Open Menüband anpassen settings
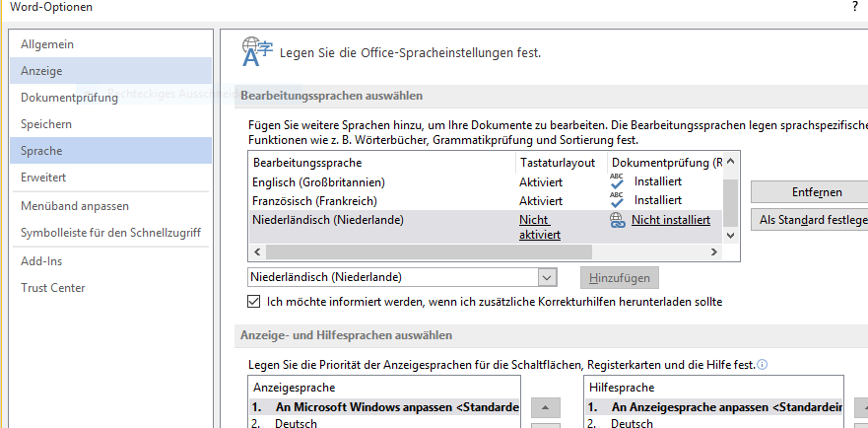This screenshot has height=428, width=868. (110, 206)
